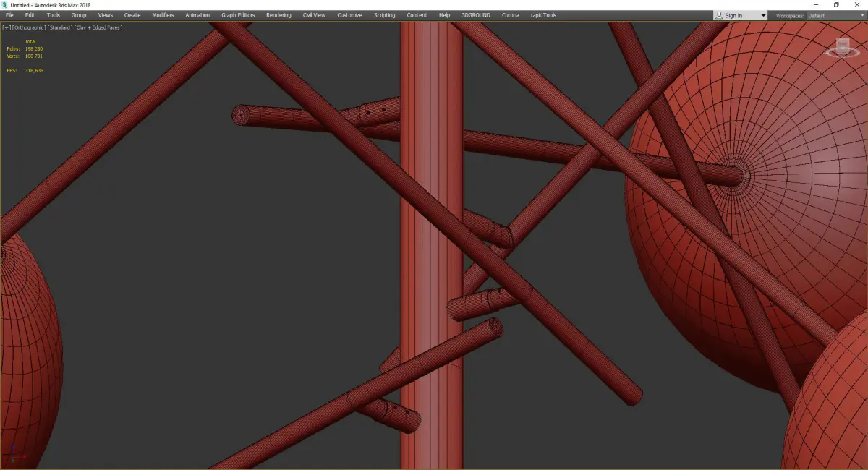Open the Help menu
Screen dimensions: 868x470
pos(444,15)
